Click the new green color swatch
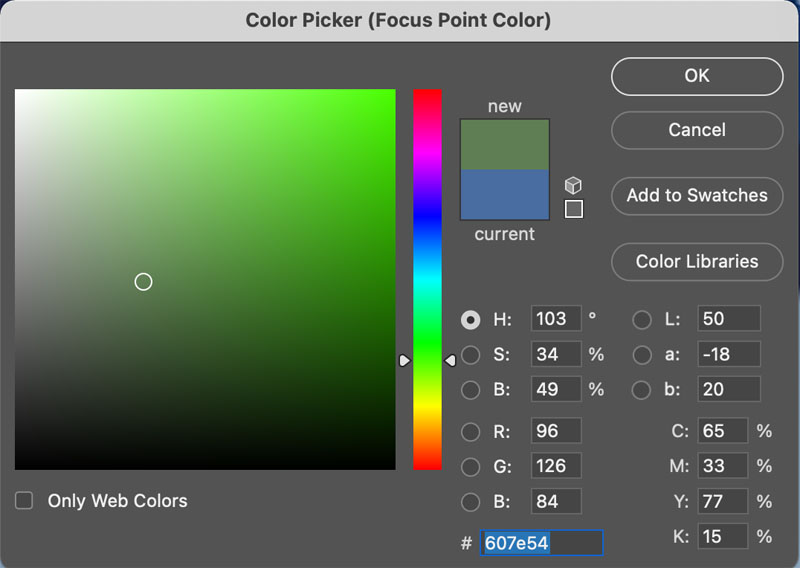Viewport: 800px width, 568px height. coord(504,144)
